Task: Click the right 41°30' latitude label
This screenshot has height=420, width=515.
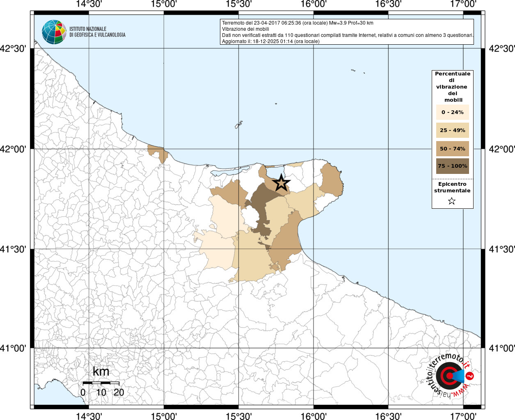Action: [x=502, y=249]
